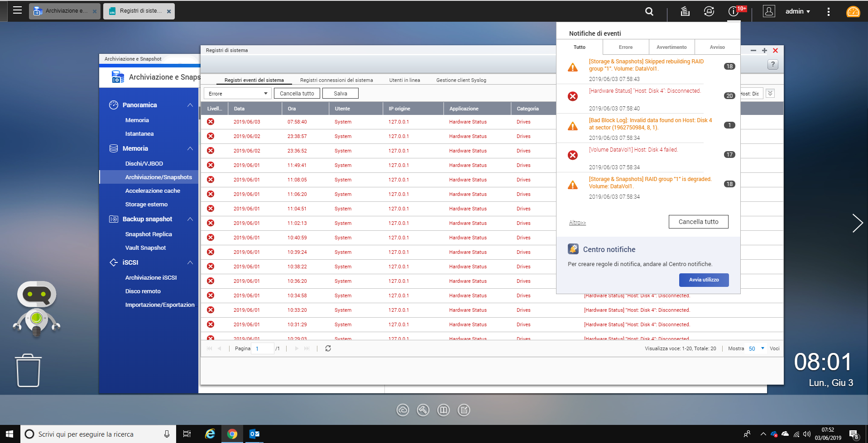Collapse the Backup snapshot sidebar section

tap(190, 219)
